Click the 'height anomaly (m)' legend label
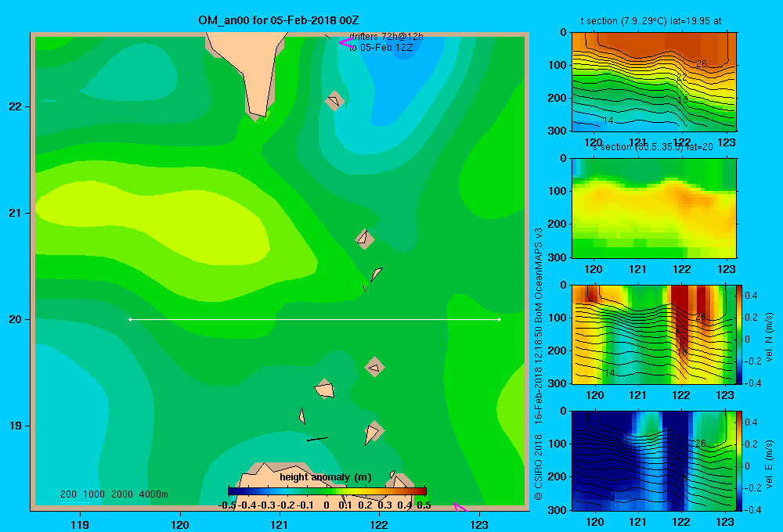 click(326, 477)
